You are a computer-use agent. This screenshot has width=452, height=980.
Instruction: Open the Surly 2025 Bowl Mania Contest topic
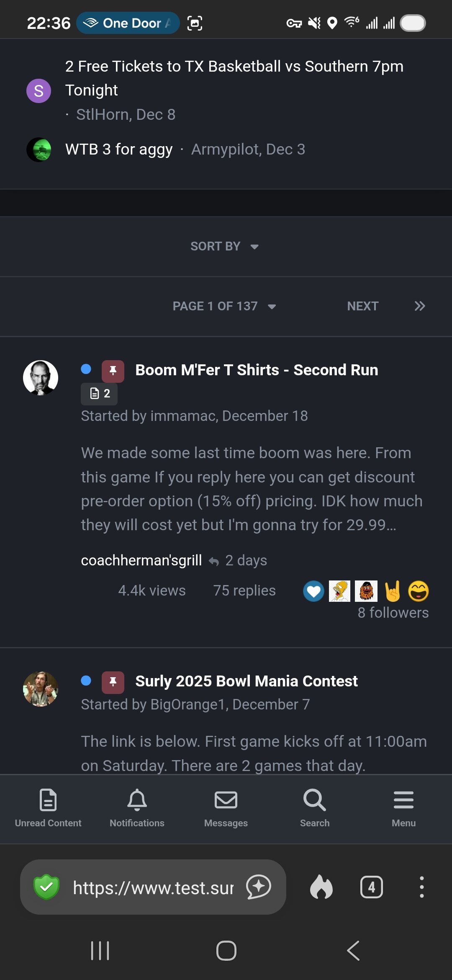pos(246,681)
